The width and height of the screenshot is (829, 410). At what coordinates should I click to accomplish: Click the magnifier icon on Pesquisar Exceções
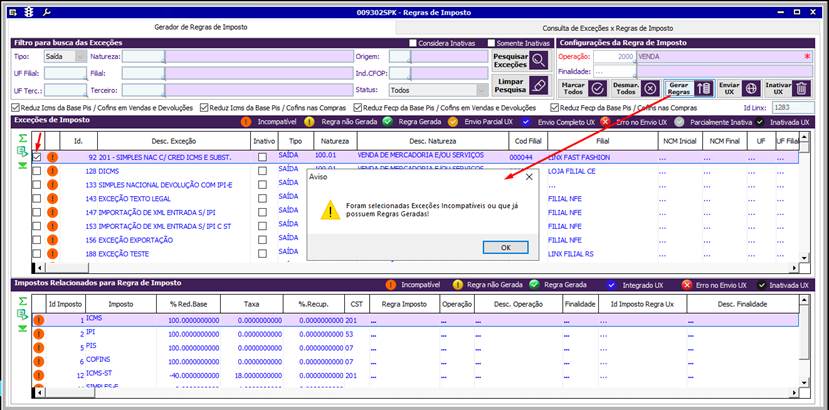pyautogui.click(x=539, y=61)
